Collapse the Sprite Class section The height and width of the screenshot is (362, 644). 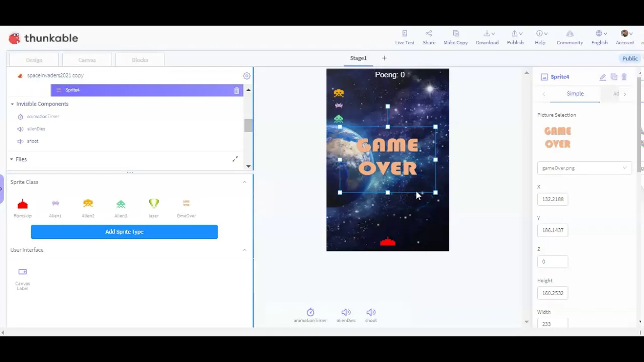coord(245,182)
